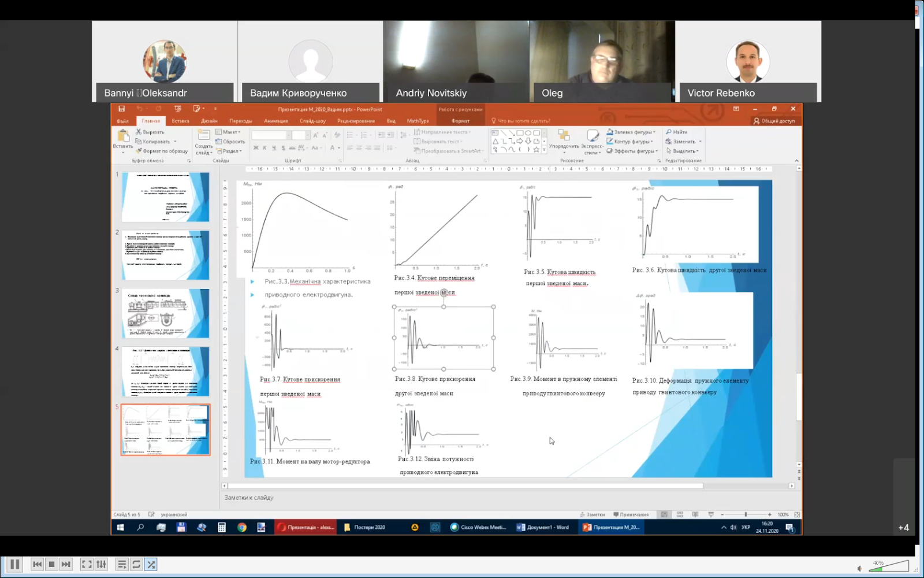Select the rectangle shape in shapes gallery
This screenshot has width=924, height=578.
tap(520, 133)
